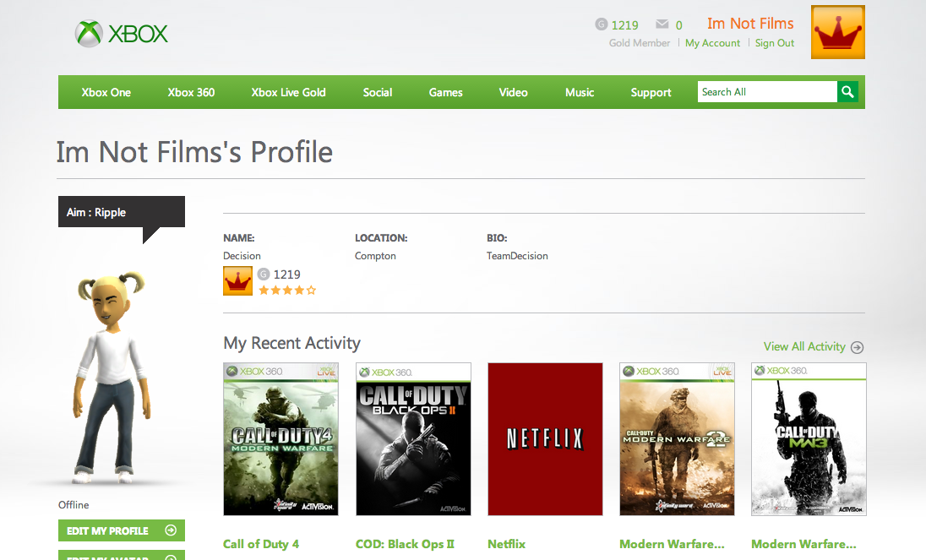Click the My Recent Activity heading

click(291, 343)
